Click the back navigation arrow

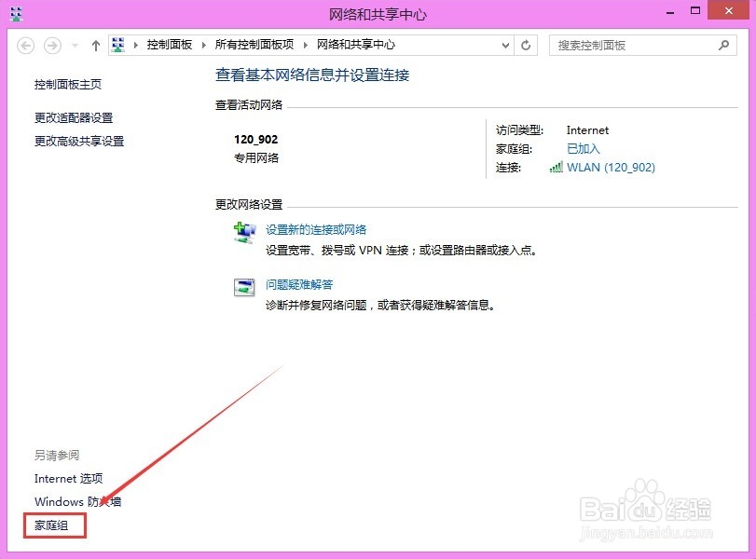28,44
